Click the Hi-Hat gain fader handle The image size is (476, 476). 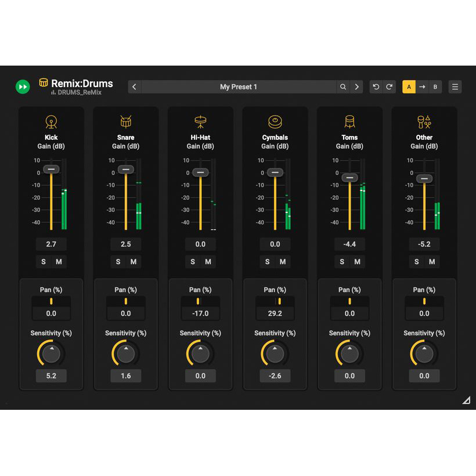(200, 172)
